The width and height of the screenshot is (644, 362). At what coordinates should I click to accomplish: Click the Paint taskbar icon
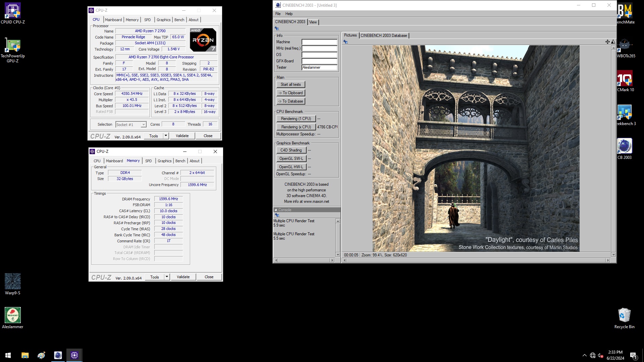click(x=41, y=355)
